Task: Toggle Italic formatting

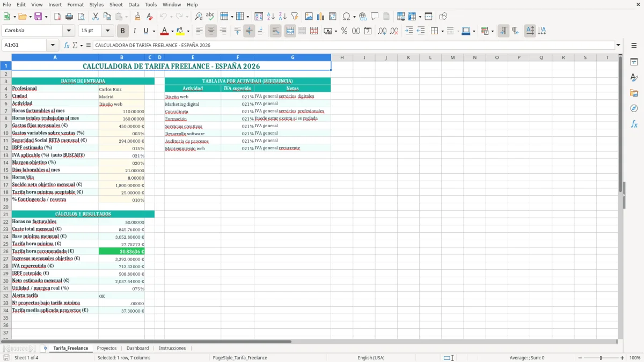Action: 134,31
